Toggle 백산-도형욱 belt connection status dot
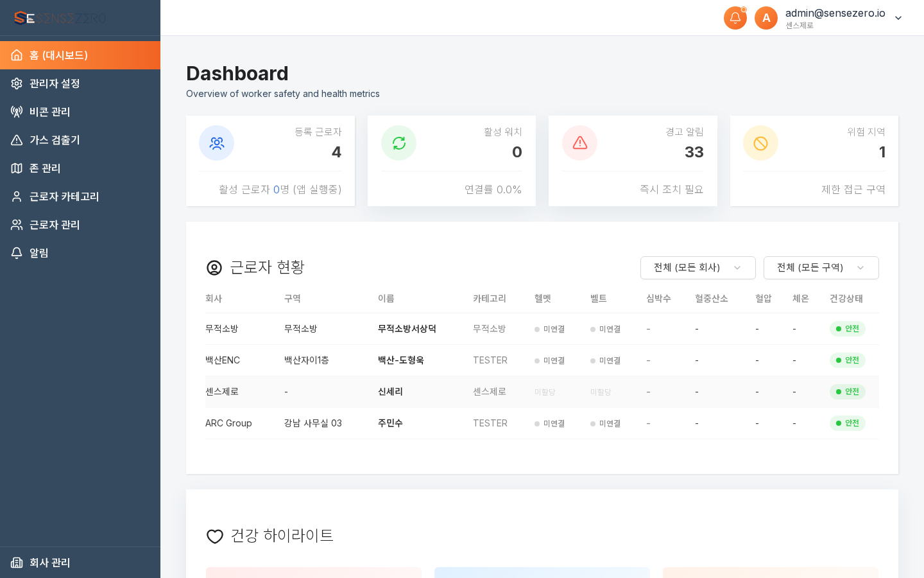 (x=592, y=360)
